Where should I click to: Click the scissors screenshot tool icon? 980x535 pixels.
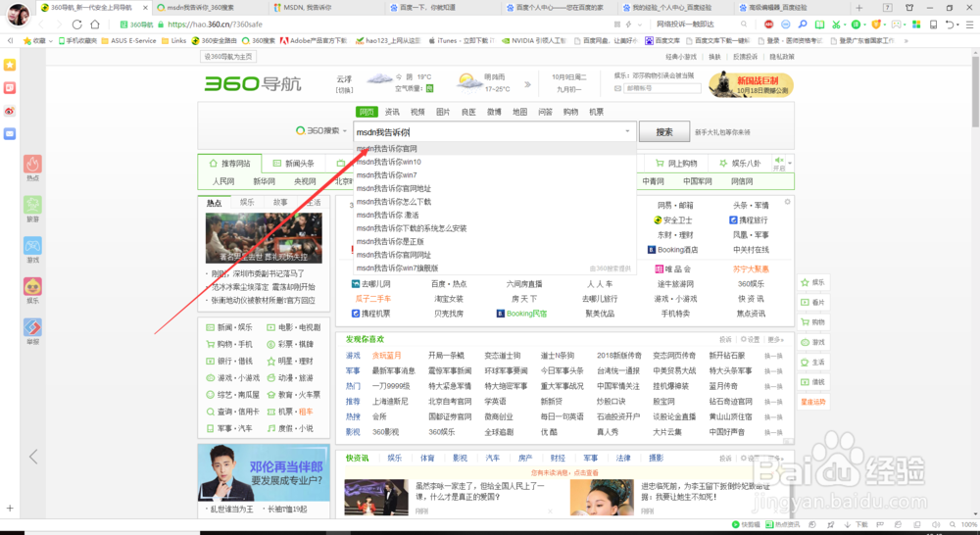(x=836, y=24)
